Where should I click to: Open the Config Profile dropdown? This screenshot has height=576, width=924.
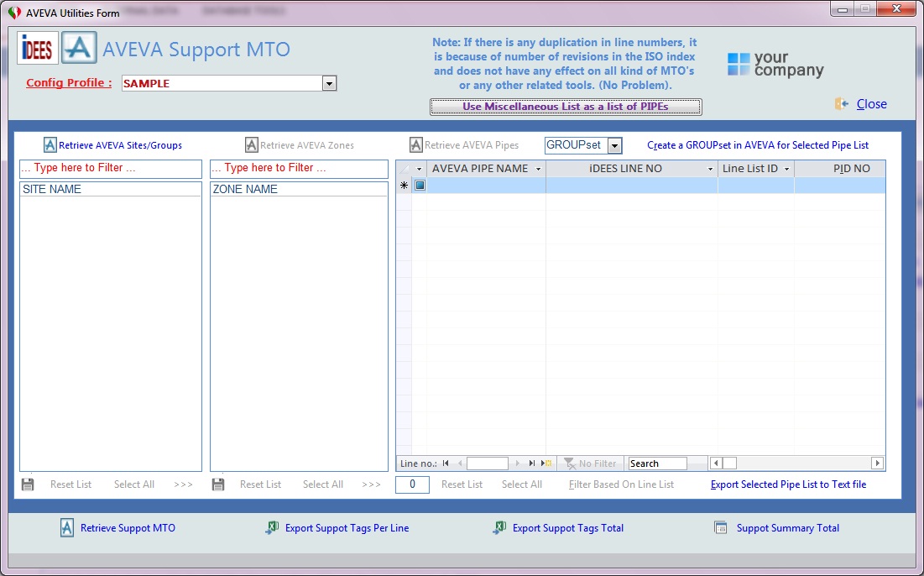tap(330, 83)
